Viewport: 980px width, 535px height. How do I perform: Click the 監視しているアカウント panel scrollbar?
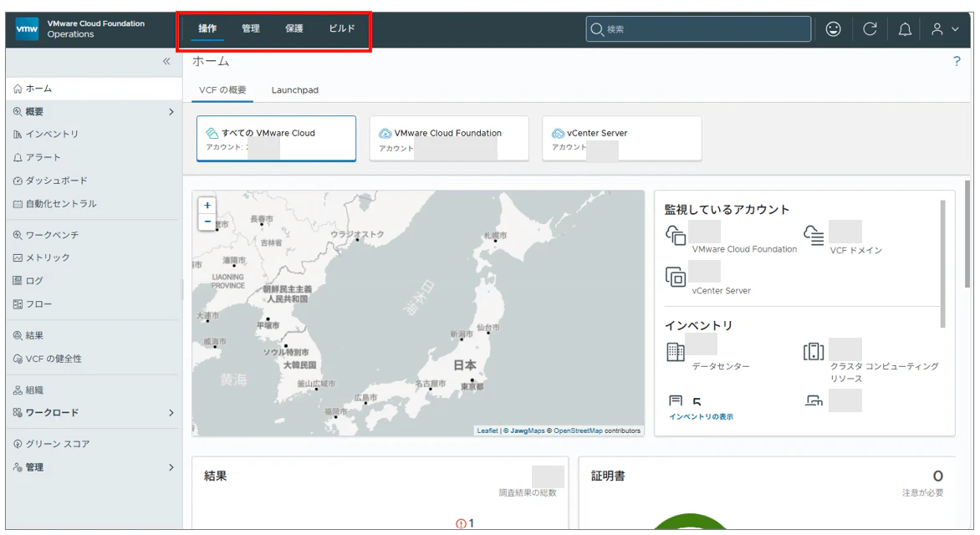[942, 264]
